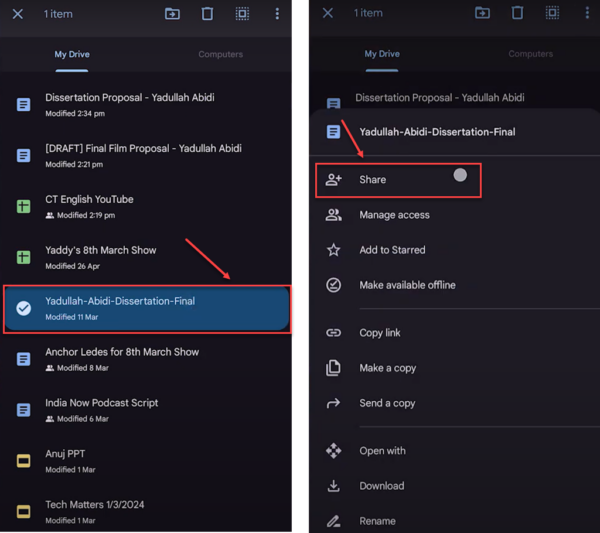Toggle Add to Starred option

(x=392, y=250)
